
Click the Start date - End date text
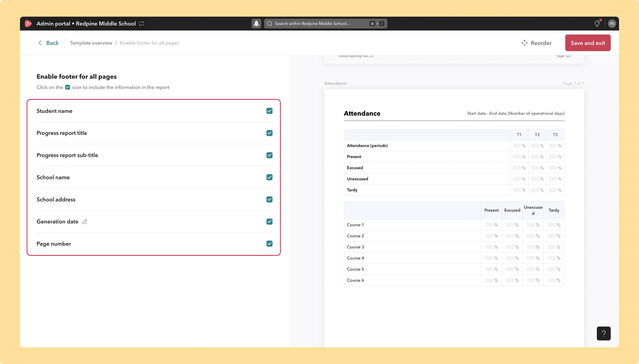tap(516, 113)
